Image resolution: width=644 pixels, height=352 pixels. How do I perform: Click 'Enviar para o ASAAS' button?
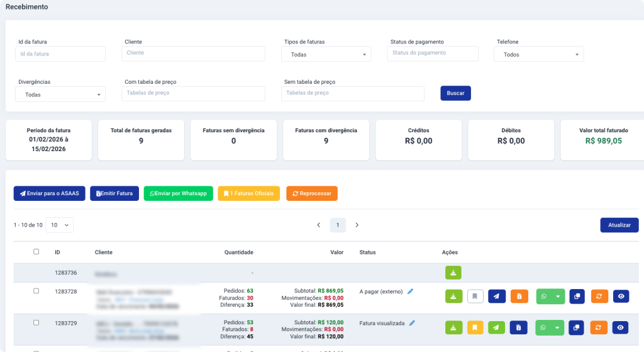tap(49, 193)
